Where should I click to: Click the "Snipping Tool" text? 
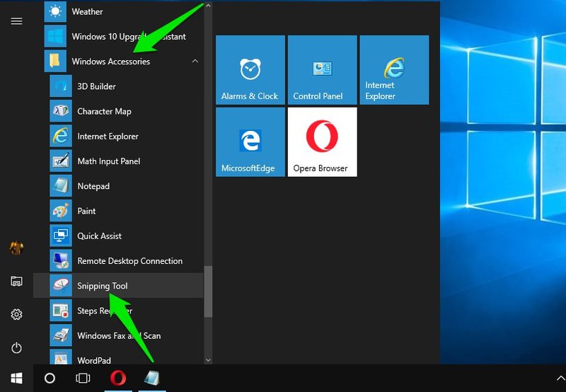102,286
